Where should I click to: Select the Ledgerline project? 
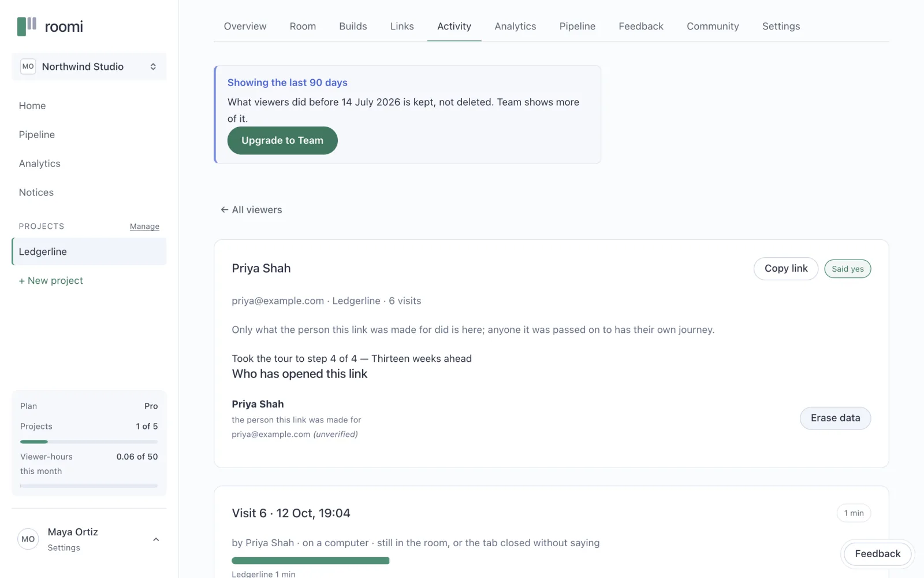click(x=89, y=251)
